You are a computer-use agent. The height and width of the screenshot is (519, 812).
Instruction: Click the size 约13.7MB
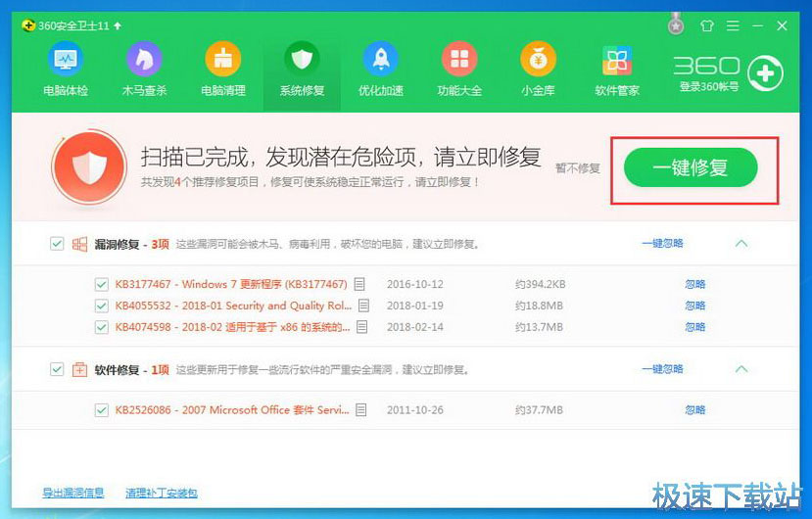[x=539, y=327]
